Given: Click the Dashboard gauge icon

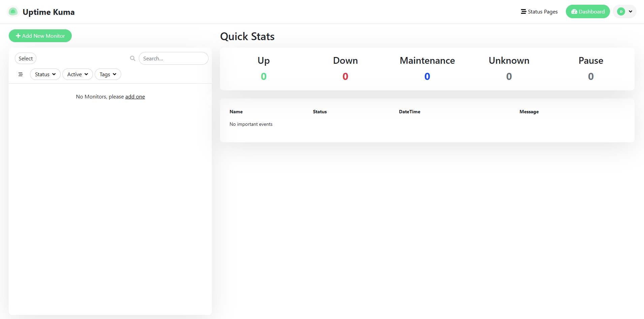Looking at the screenshot, I should pyautogui.click(x=574, y=12).
